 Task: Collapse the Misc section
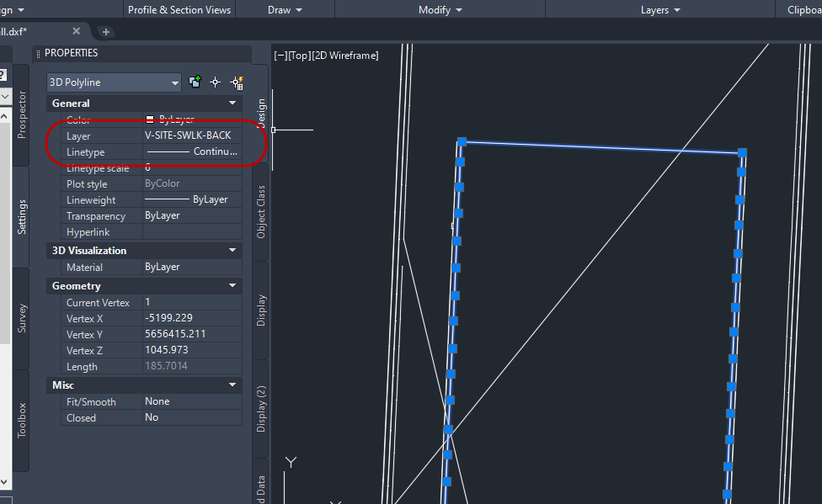point(232,385)
